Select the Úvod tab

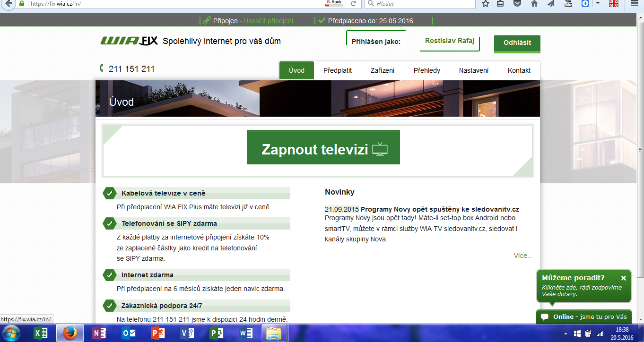(296, 70)
